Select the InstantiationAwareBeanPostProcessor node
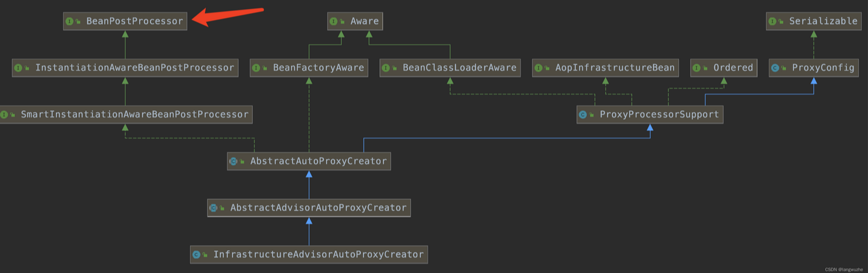 [x=125, y=67]
